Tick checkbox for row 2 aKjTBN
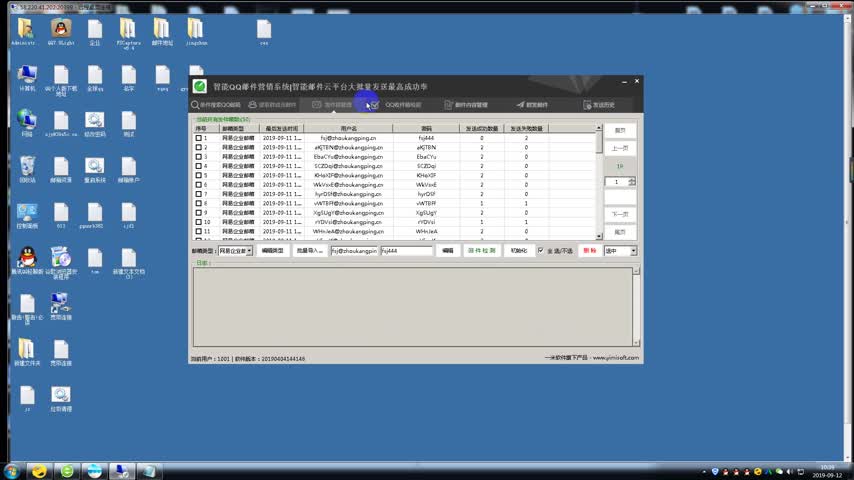Viewport: 854px width, 480px height. click(x=199, y=148)
